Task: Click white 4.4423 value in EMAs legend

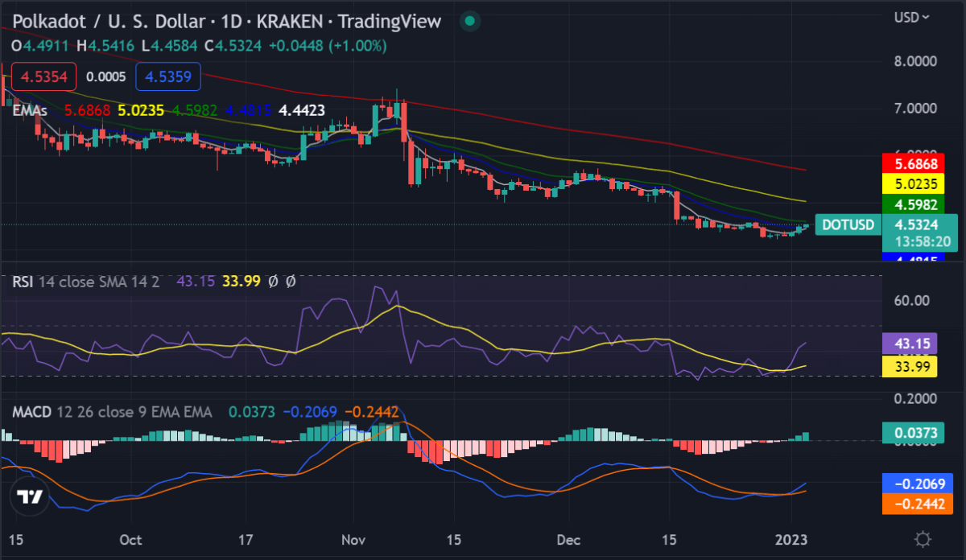Action: [x=301, y=109]
